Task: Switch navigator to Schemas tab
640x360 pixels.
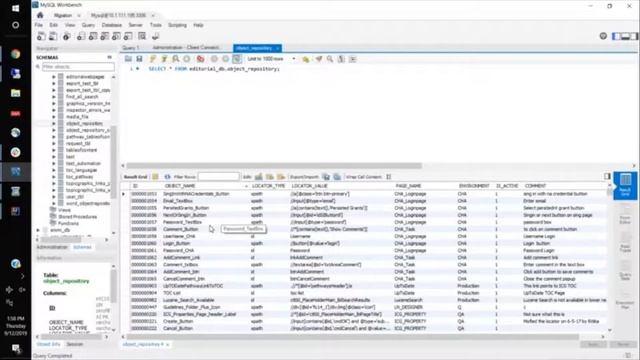Action: 82,247
